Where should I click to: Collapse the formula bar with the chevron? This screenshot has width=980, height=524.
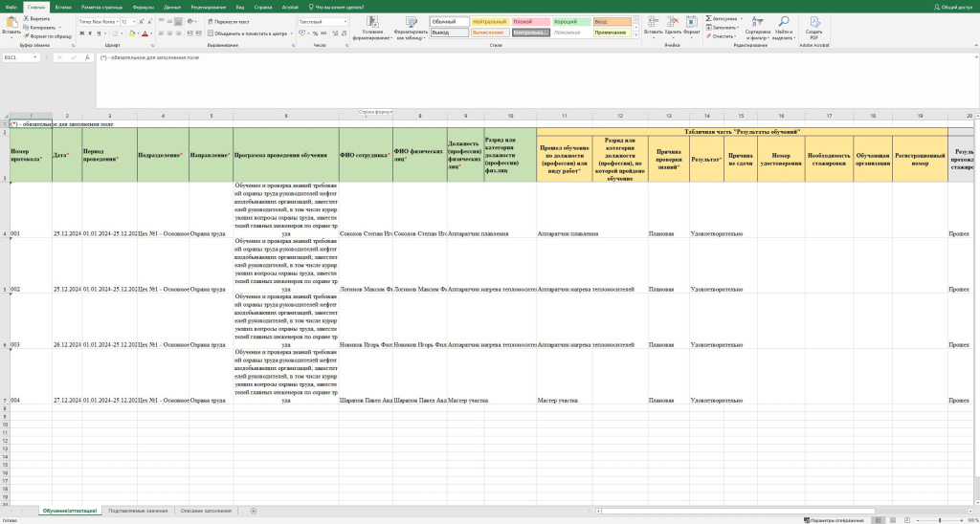point(975,57)
